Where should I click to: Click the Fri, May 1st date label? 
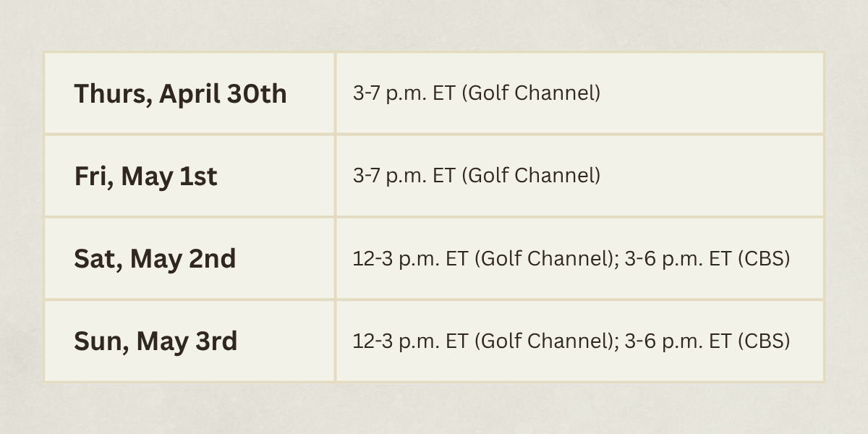[145, 176]
